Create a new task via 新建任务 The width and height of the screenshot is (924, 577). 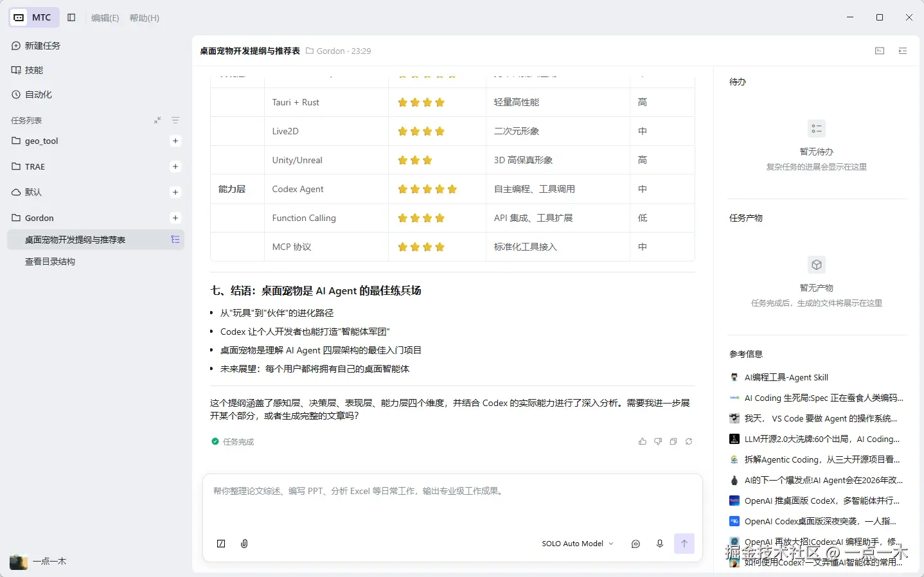coord(36,46)
